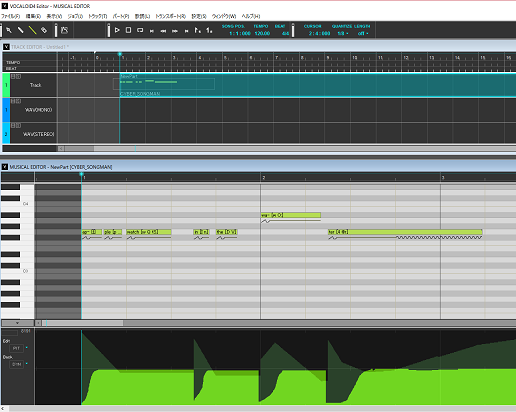The height and width of the screenshot is (412, 516).
Task: Select the arrow pointer tool
Action: tap(9, 30)
